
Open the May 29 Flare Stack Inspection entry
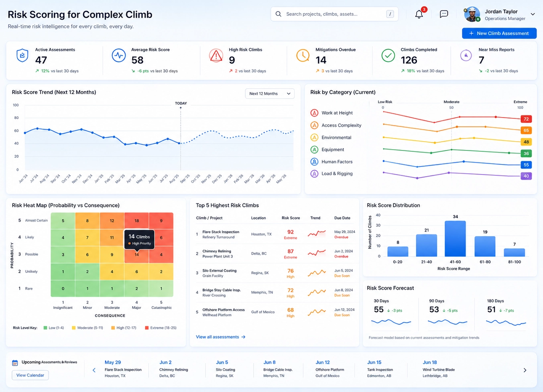coord(123,369)
